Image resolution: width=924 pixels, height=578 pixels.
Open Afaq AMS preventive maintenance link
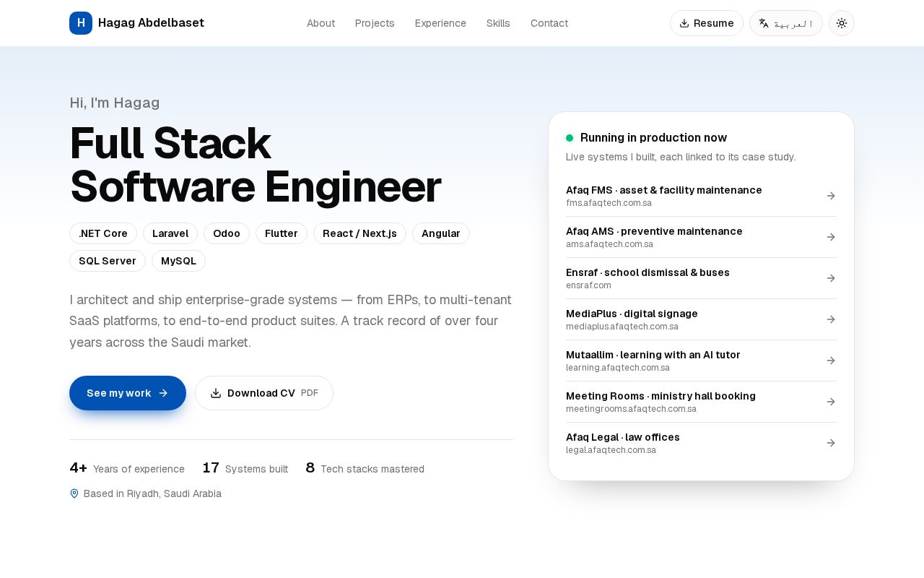[x=701, y=237]
